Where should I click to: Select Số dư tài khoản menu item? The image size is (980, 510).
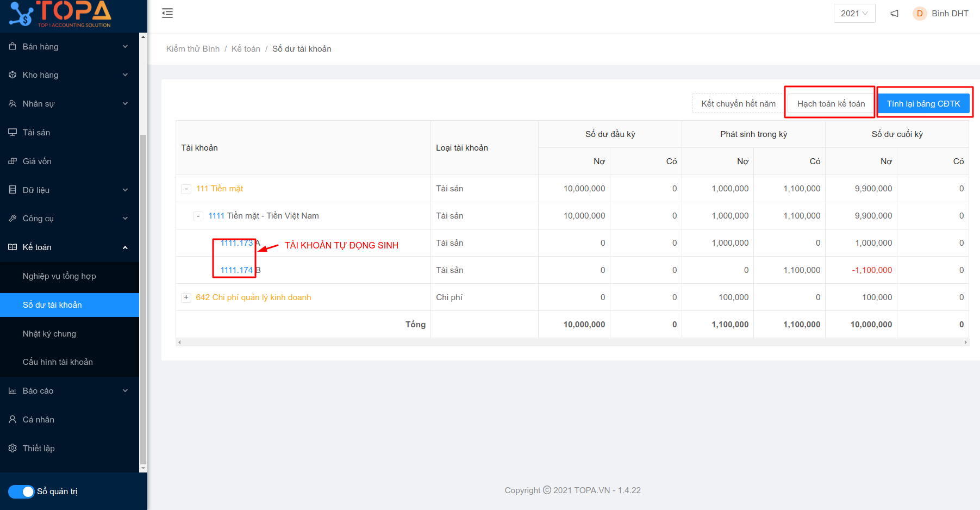pyautogui.click(x=70, y=305)
